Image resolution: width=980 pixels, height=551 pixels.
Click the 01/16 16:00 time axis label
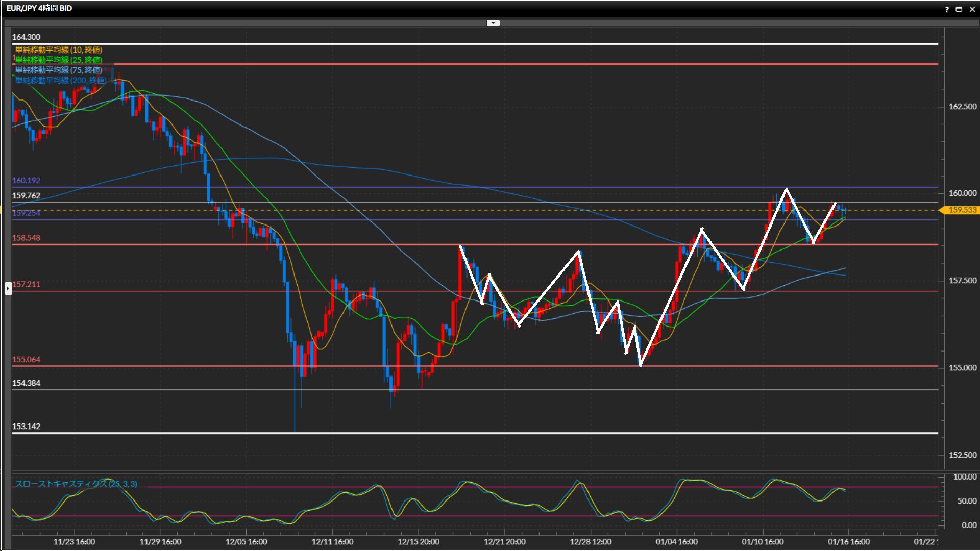point(848,542)
